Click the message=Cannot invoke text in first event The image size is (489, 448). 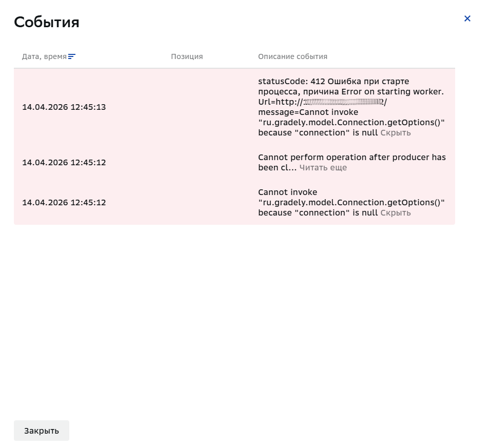308,112
